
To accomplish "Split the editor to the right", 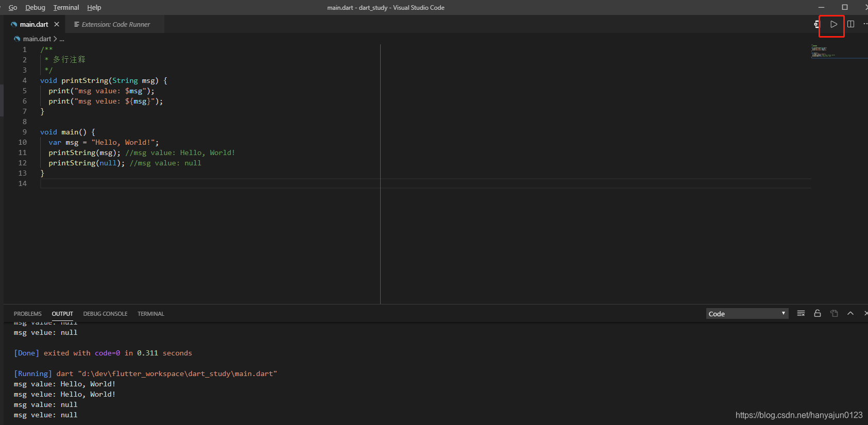I will coord(850,24).
